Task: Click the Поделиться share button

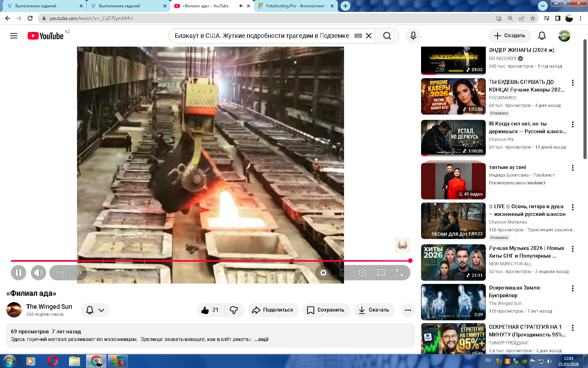Action: 273,310
